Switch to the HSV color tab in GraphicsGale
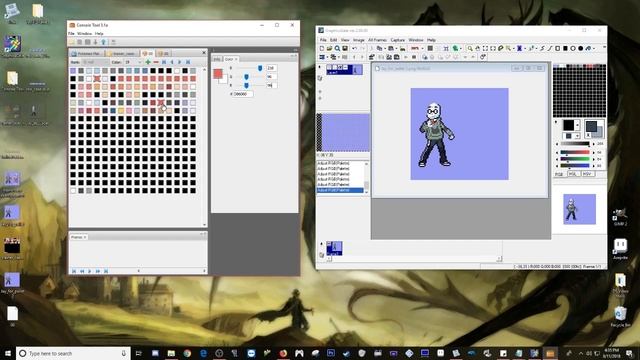 pos(587,174)
